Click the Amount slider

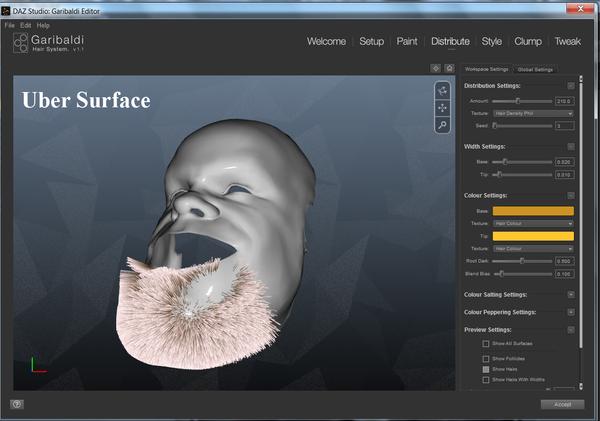pyautogui.click(x=522, y=101)
